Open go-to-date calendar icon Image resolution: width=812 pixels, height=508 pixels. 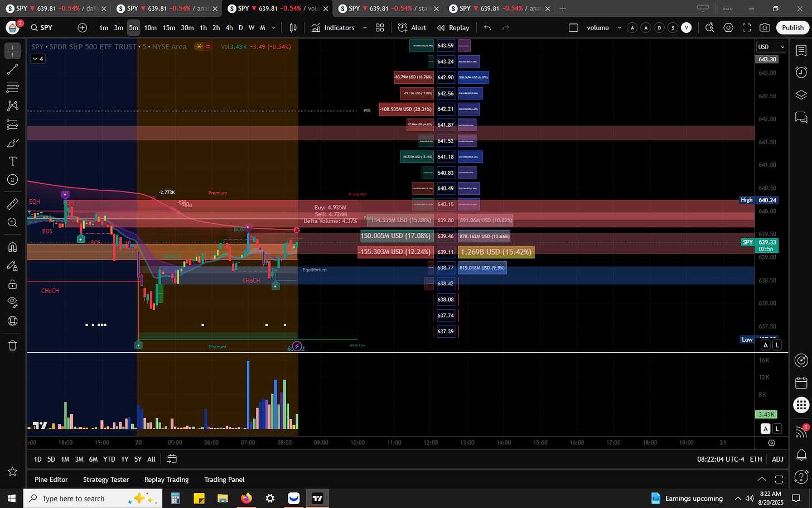click(x=172, y=459)
